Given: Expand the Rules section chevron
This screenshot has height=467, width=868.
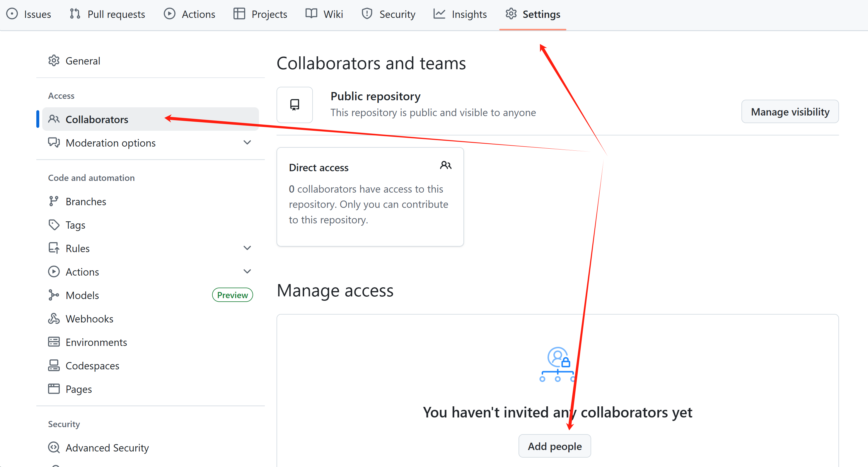Looking at the screenshot, I should point(247,248).
